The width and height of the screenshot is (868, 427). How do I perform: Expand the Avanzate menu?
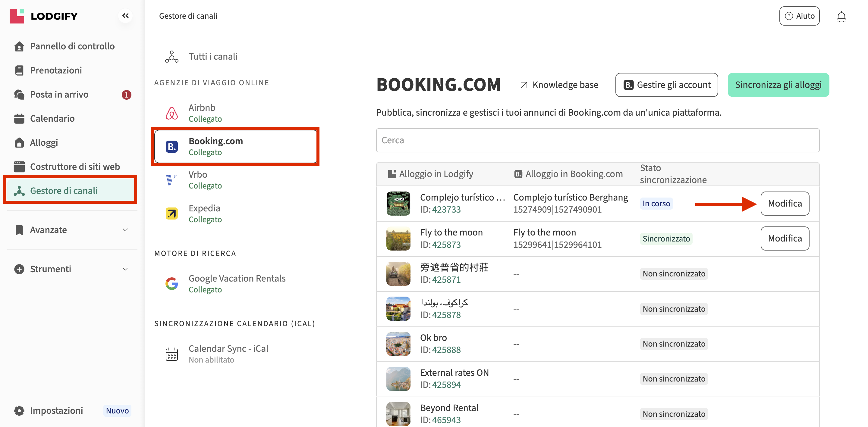coord(125,230)
